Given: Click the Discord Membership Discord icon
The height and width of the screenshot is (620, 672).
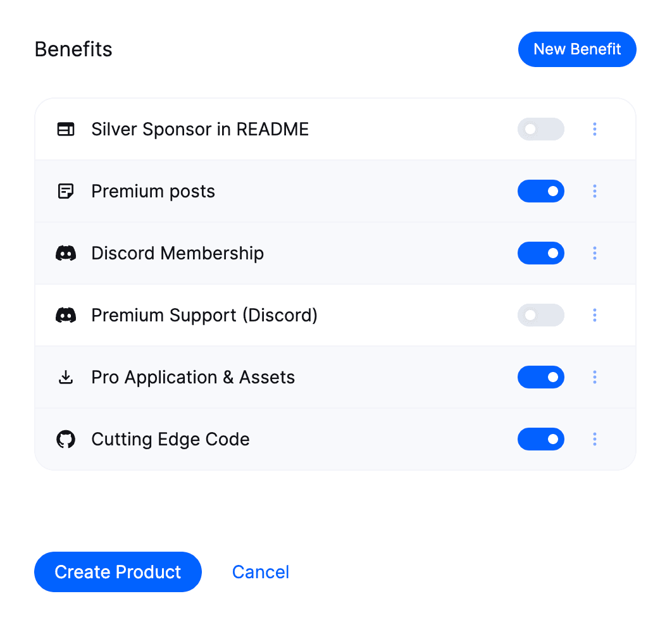Looking at the screenshot, I should (66, 253).
